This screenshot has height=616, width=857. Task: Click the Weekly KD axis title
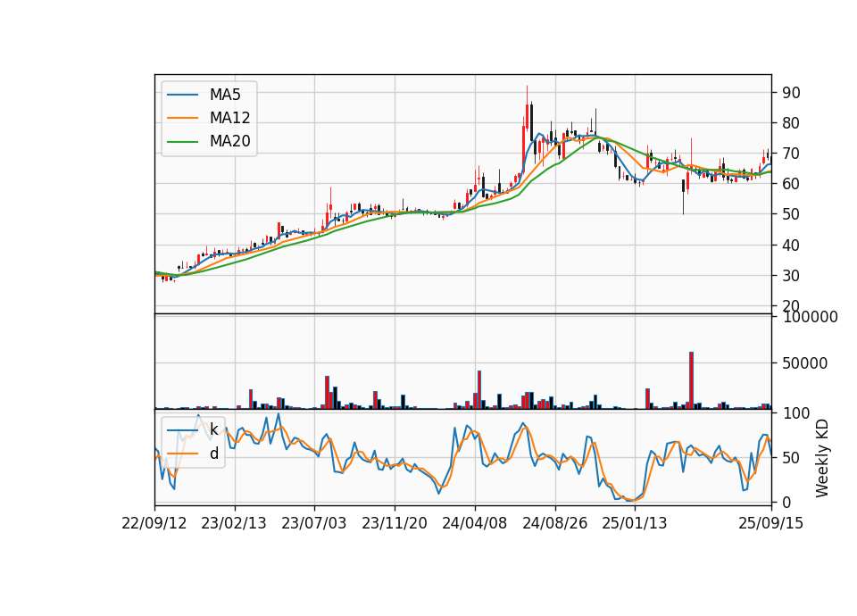(x=822, y=459)
